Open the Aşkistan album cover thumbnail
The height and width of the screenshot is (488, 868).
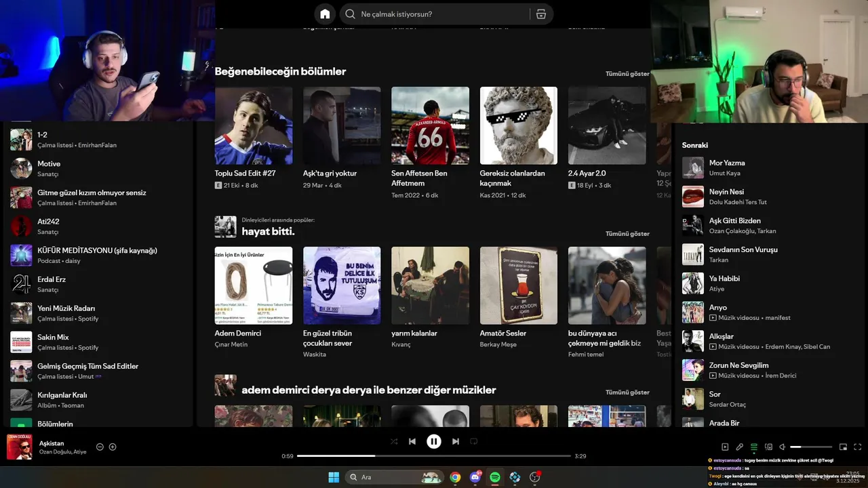click(19, 447)
